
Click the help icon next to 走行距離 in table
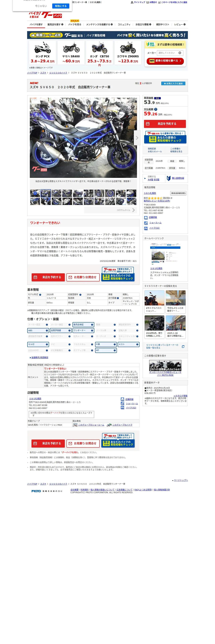point(118,298)
